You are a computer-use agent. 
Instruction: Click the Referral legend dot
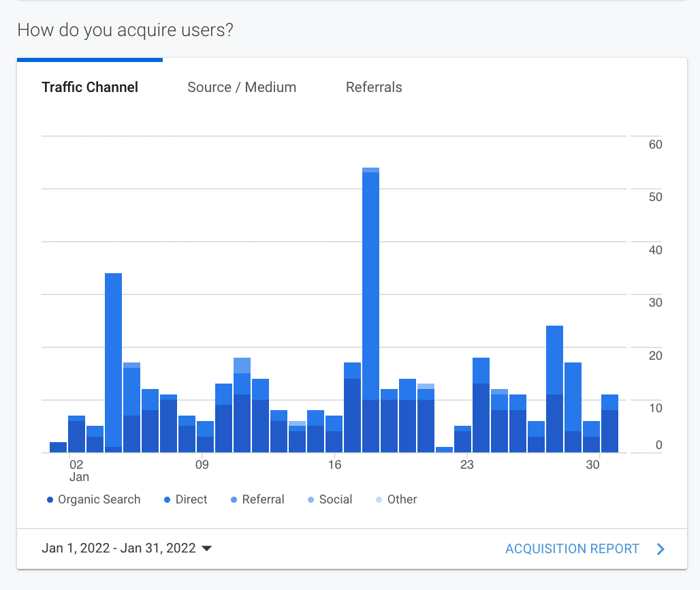tap(234, 500)
